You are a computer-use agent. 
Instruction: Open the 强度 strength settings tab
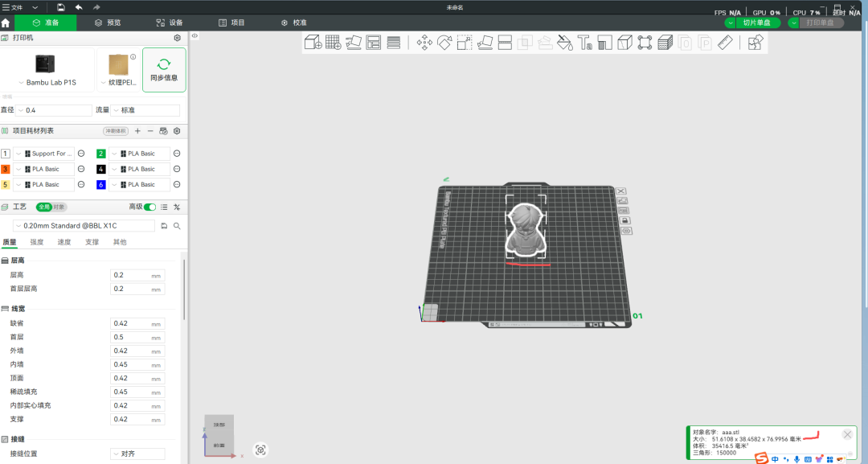[36, 242]
